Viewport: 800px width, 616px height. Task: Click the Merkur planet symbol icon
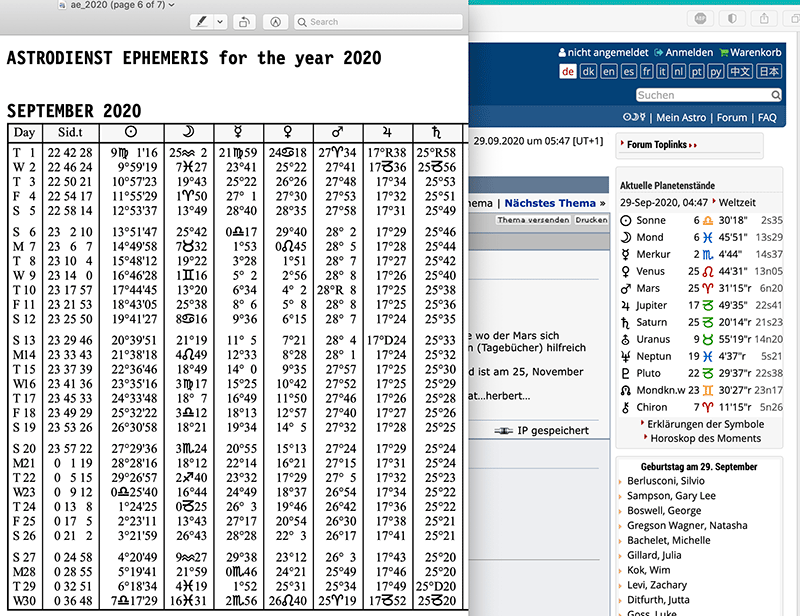(x=626, y=254)
